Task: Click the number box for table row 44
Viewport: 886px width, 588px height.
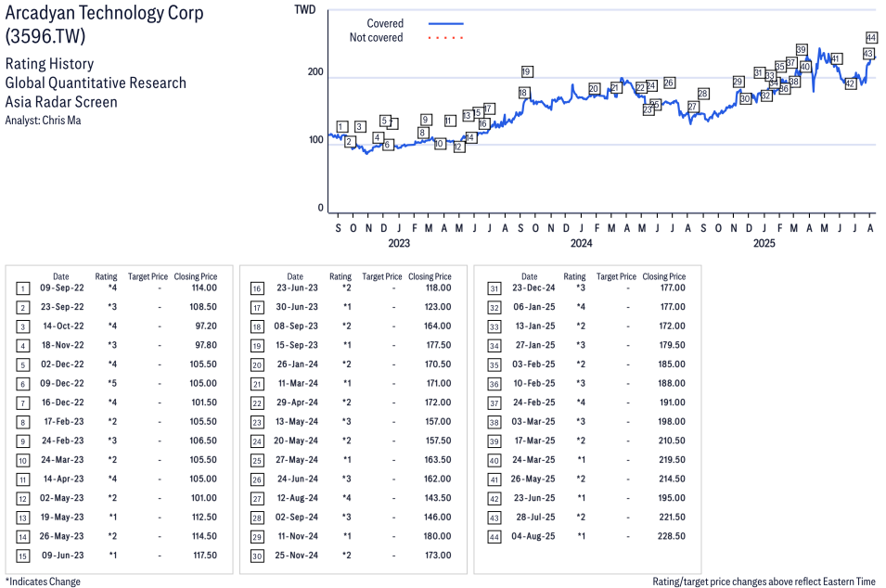Action: (494, 537)
